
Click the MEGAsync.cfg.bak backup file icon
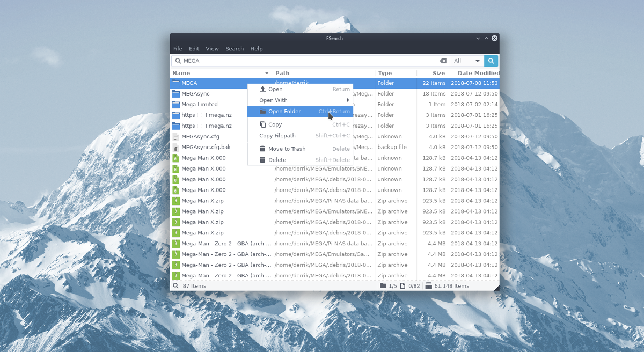pyautogui.click(x=177, y=147)
